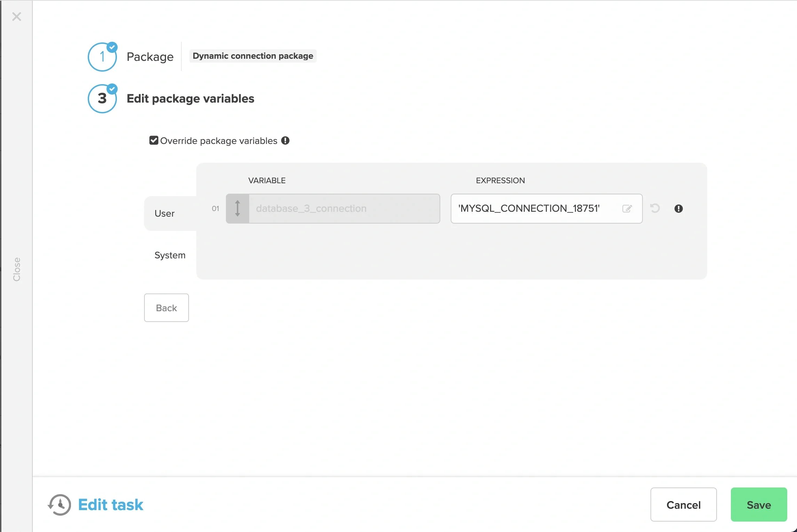This screenshot has height=532, width=797.
Task: Click the Dynamic connection package name
Action: (253, 56)
